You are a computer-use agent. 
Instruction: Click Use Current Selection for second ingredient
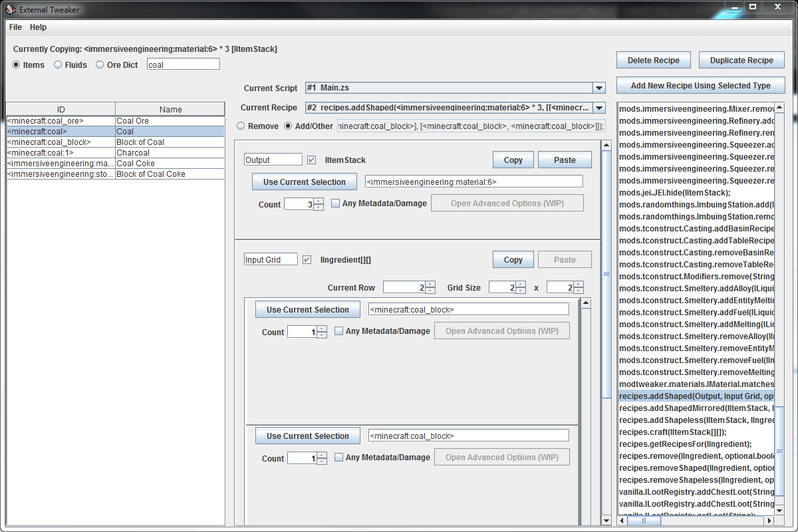click(x=308, y=436)
